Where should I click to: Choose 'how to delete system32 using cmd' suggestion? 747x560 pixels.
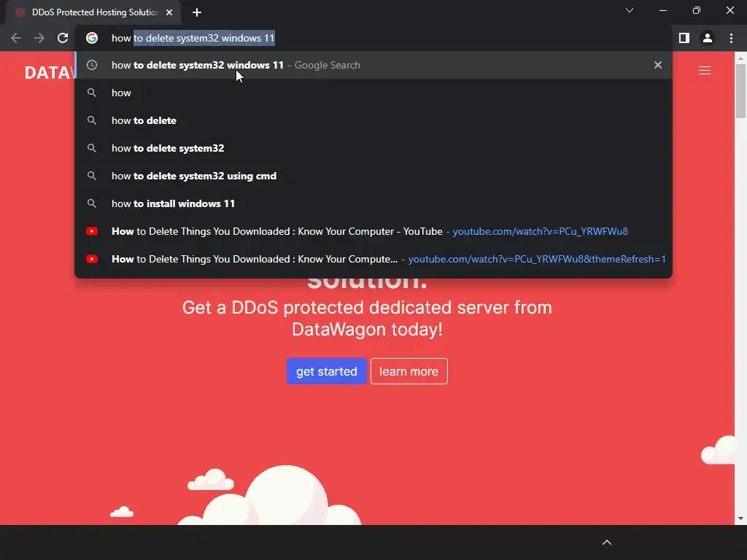pos(373,176)
